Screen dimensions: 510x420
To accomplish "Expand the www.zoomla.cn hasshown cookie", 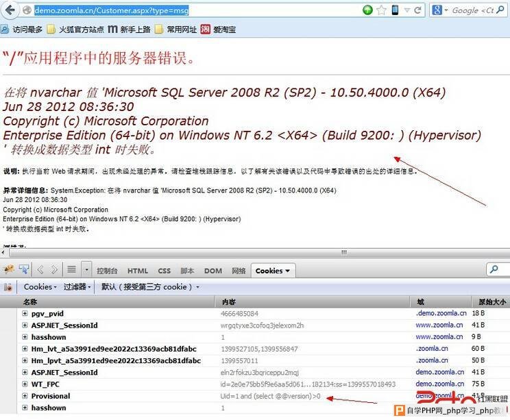I will pyautogui.click(x=25, y=337).
